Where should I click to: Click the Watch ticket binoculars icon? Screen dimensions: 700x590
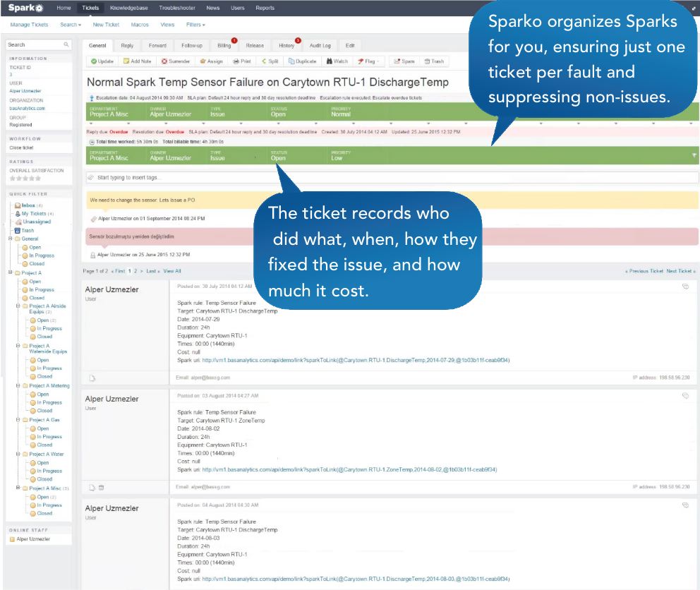(330, 61)
